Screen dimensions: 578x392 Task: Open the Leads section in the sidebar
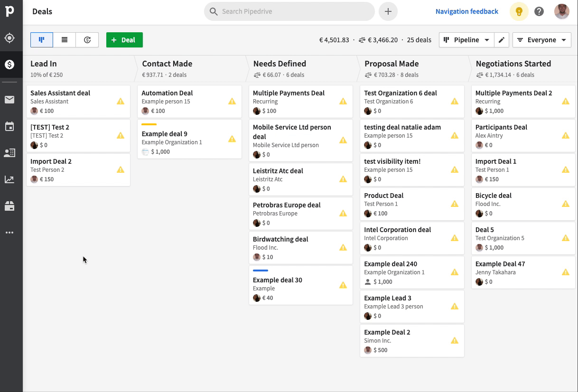coord(11,38)
